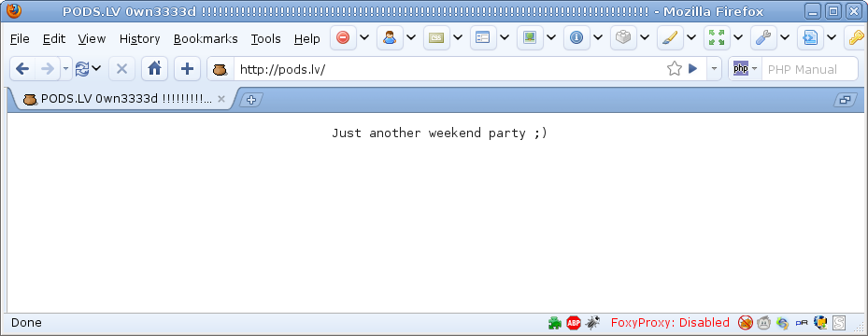The height and width of the screenshot is (336, 868).
Task: Expand the Information menu dropdown arrow
Action: pos(597,37)
